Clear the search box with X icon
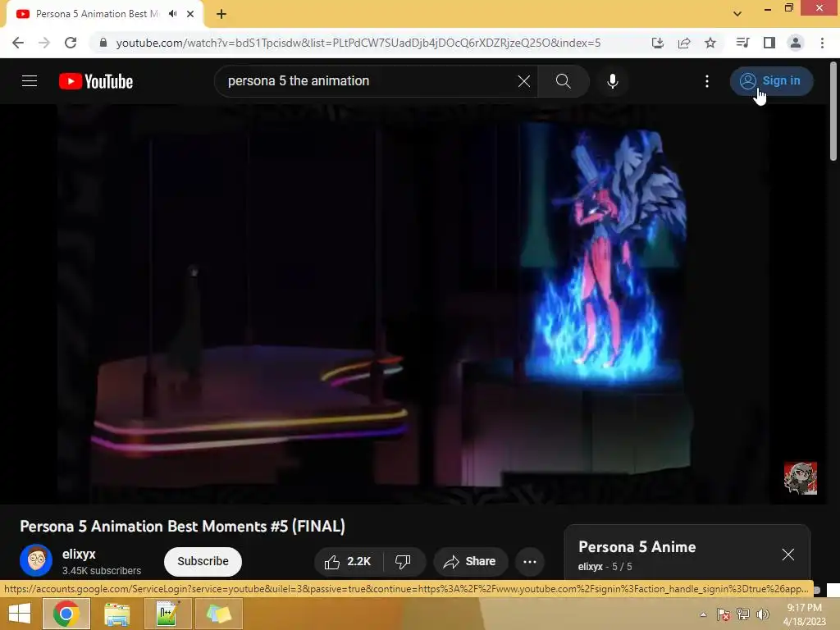Screen dimensions: 840x630 click(524, 81)
